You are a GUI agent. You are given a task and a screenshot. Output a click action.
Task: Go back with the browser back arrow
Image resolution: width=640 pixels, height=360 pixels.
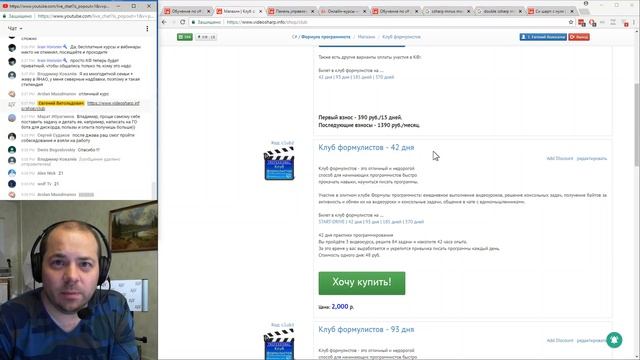(x=164, y=22)
